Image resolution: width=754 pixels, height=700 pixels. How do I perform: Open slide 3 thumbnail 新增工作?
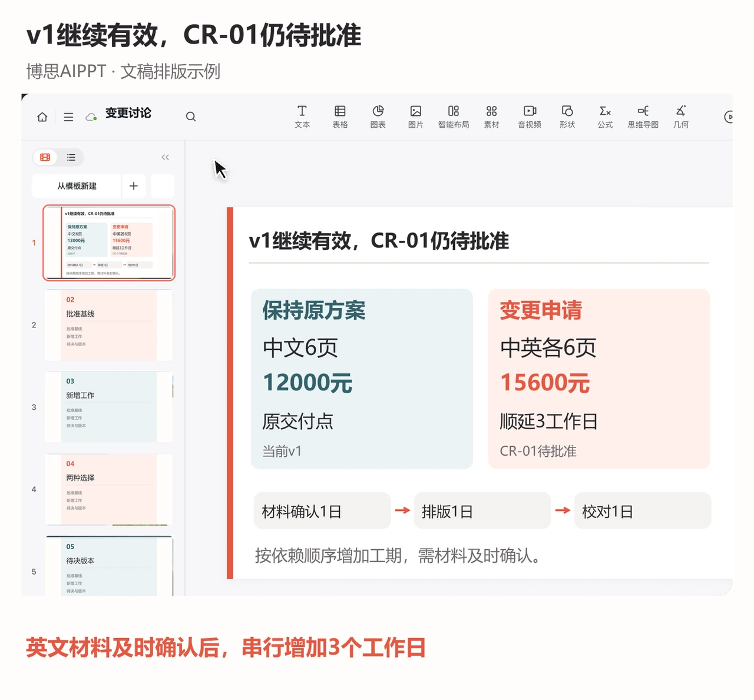pyautogui.click(x=109, y=407)
